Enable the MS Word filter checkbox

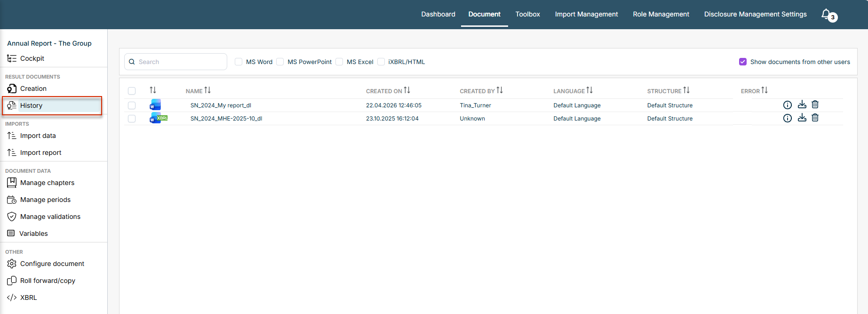[x=239, y=62]
